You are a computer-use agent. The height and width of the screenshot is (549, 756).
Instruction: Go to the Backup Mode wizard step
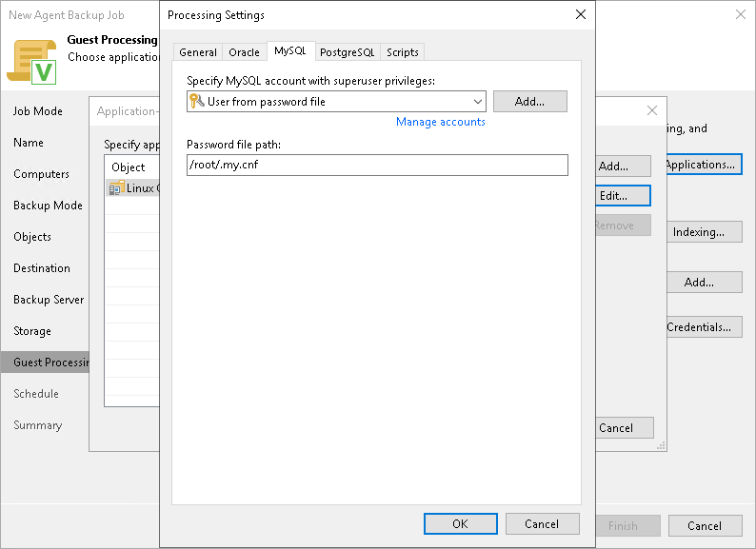48,206
